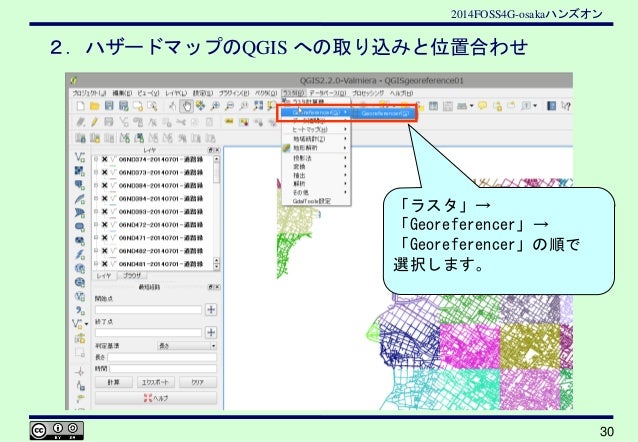Open the ベクタ menu
This screenshot has width=638, height=442.
pyautogui.click(x=267, y=93)
